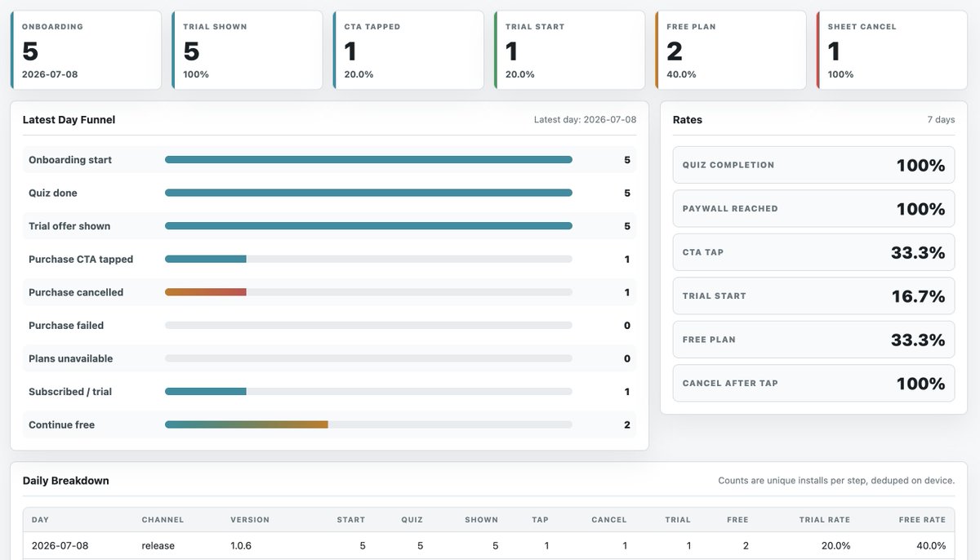This screenshot has width=980, height=560.
Task: Click the 'Counts are unique installs' note
Action: coord(836,481)
